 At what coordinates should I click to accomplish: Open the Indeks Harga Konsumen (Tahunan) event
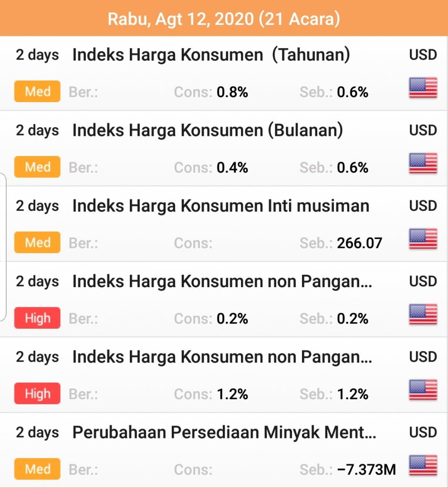(x=211, y=55)
